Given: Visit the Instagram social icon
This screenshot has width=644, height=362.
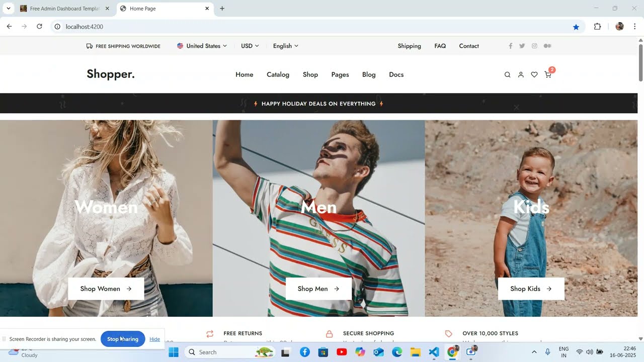Looking at the screenshot, I should [x=534, y=46].
